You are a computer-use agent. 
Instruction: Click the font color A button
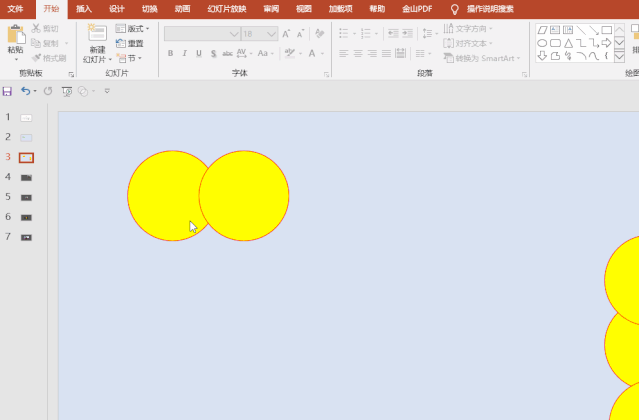point(312,53)
